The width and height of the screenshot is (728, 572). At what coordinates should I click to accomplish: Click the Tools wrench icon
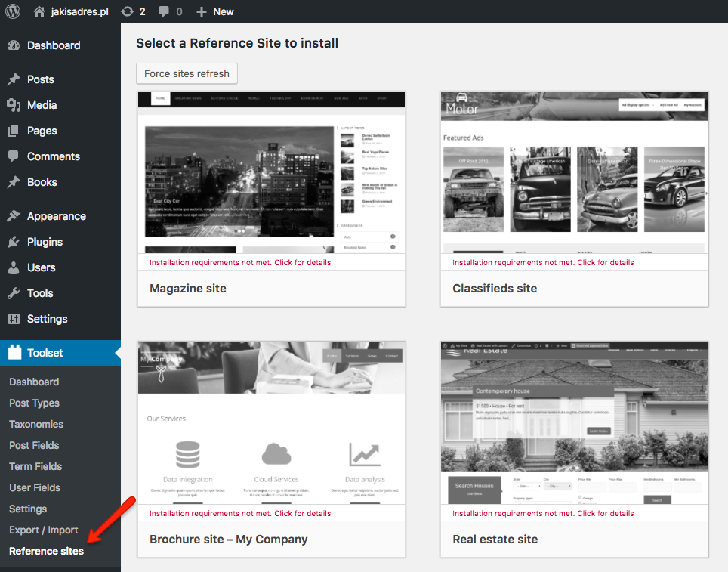[x=14, y=293]
